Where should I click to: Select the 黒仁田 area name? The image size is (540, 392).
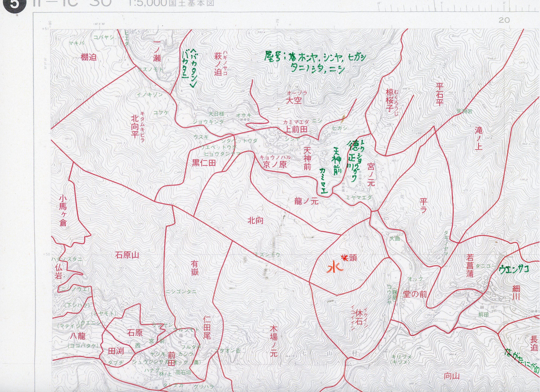pyautogui.click(x=204, y=163)
